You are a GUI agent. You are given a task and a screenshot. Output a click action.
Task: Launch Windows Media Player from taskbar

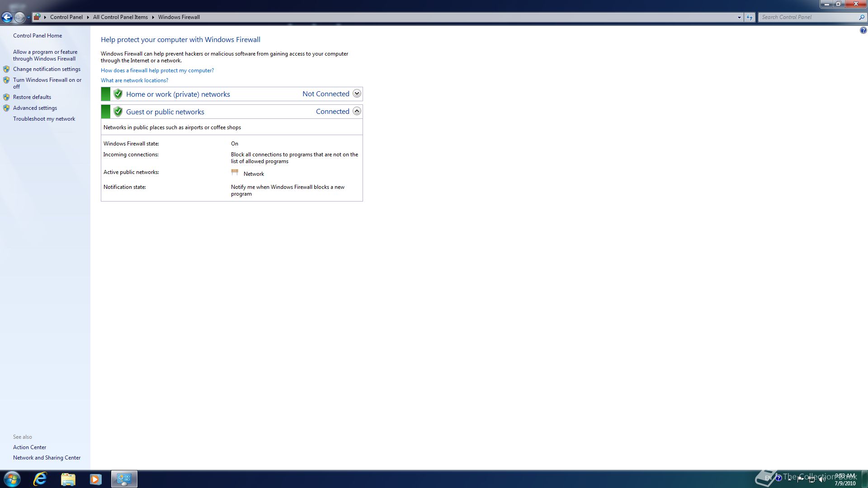tap(95, 479)
